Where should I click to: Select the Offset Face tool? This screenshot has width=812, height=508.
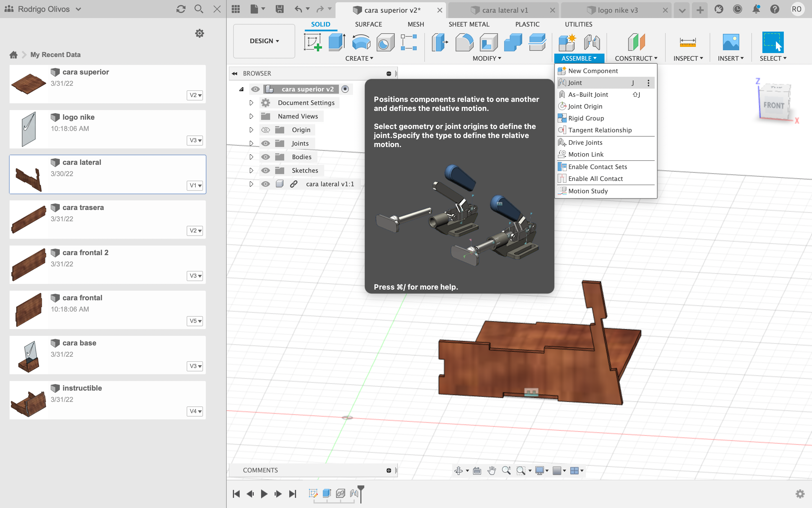[x=537, y=43]
